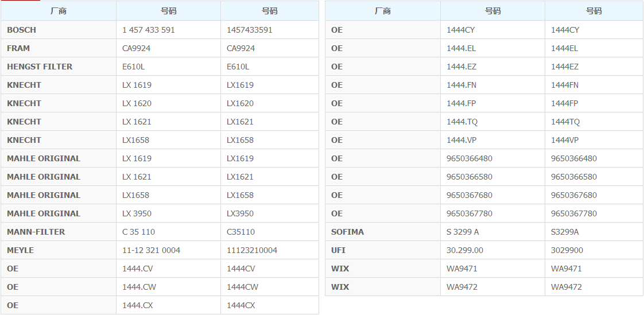Click the HENGST FILTER row label
The height and width of the screenshot is (315, 644).
click(x=40, y=67)
